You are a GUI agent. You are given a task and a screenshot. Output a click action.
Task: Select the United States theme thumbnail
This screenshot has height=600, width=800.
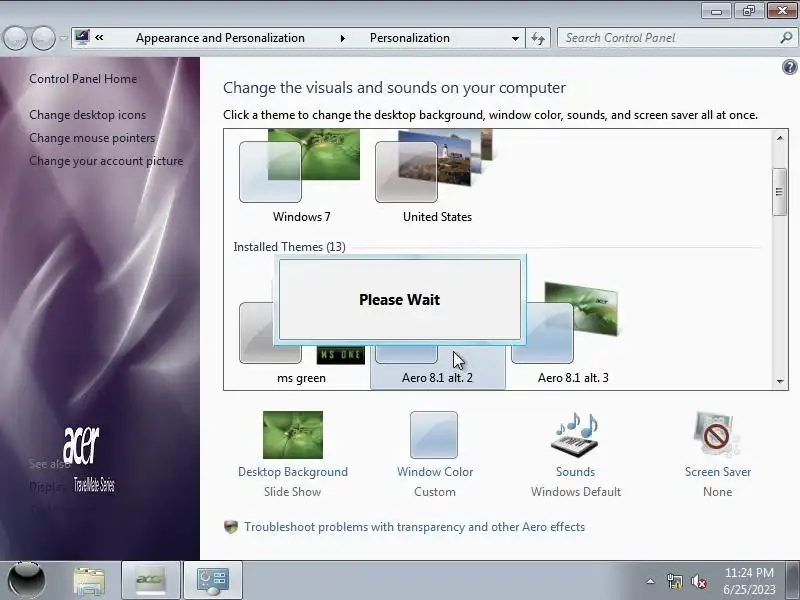(435, 166)
